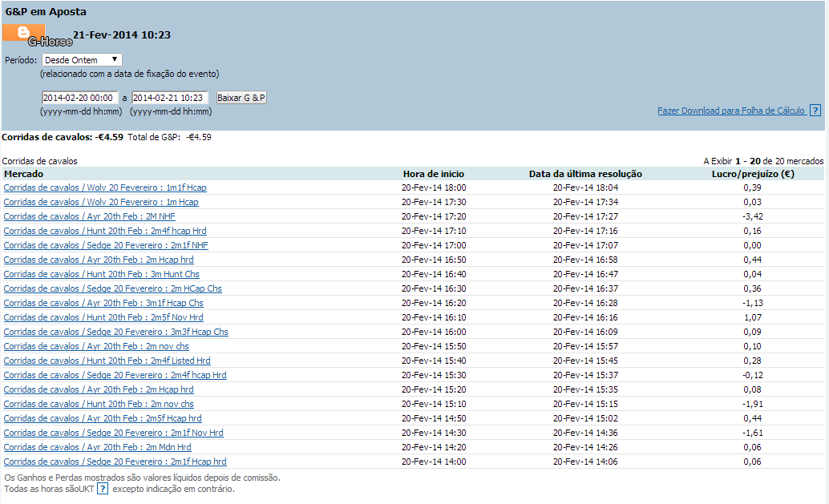Viewport: 829px width, 504px height.
Task: Click the Baixar G & P button
Action: tap(241, 98)
